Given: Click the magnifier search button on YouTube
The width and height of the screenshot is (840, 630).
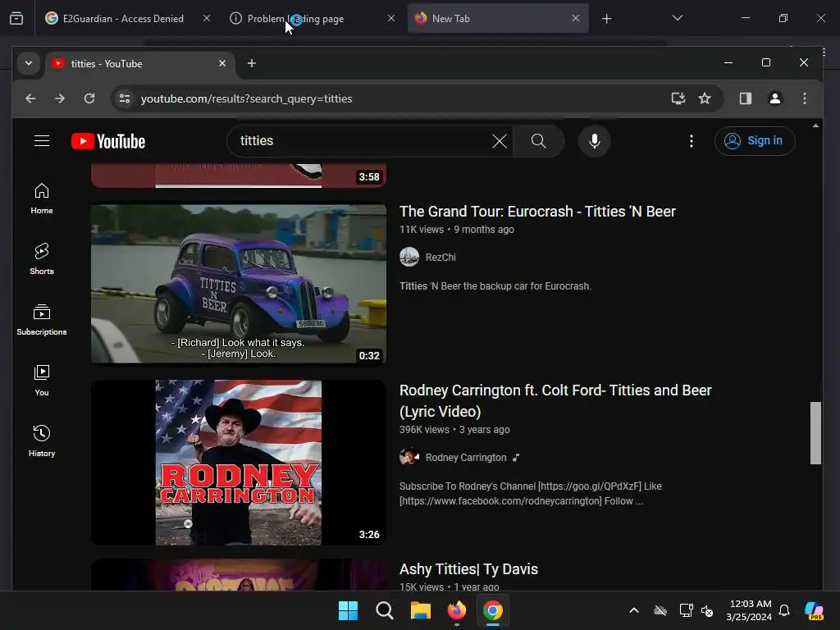Looking at the screenshot, I should tap(538, 141).
